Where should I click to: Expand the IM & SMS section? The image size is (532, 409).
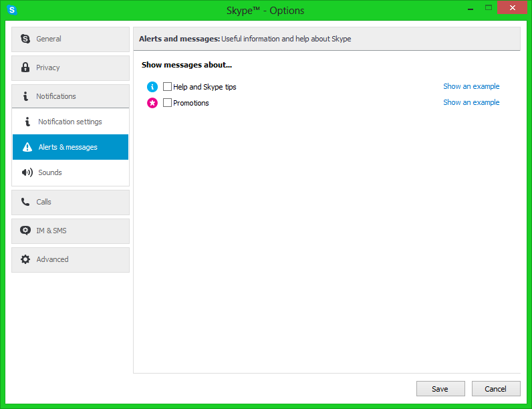[x=71, y=231]
